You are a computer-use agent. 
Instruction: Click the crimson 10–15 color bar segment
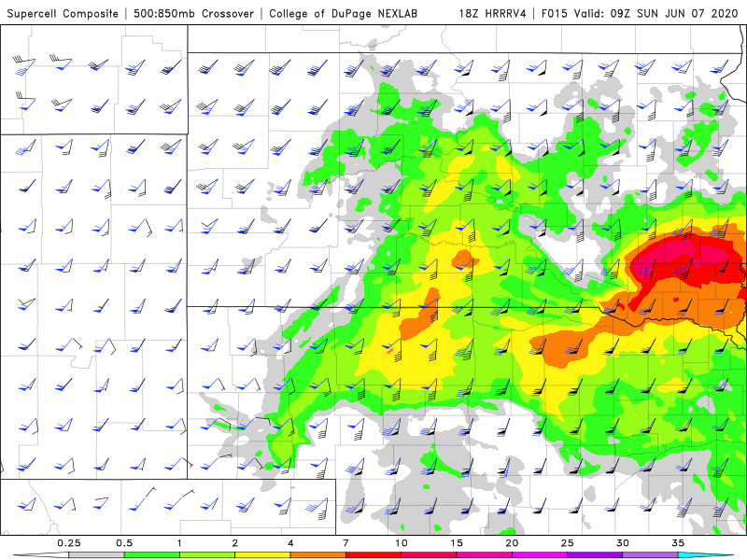(x=429, y=555)
